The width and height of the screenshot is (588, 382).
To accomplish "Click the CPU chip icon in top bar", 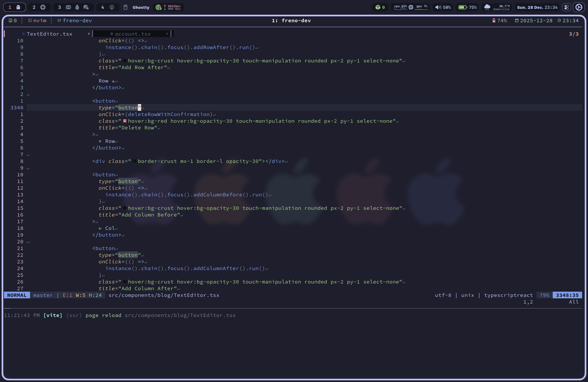I will [x=411, y=7].
